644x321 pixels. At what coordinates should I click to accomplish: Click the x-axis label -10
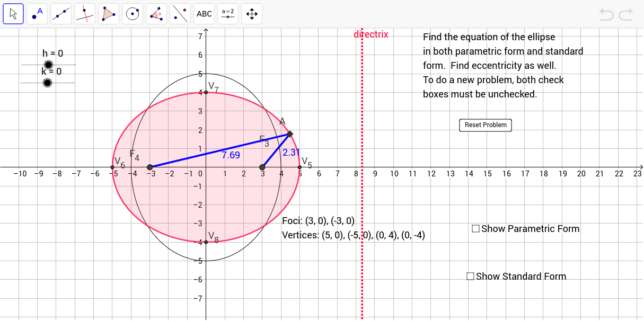(x=20, y=174)
